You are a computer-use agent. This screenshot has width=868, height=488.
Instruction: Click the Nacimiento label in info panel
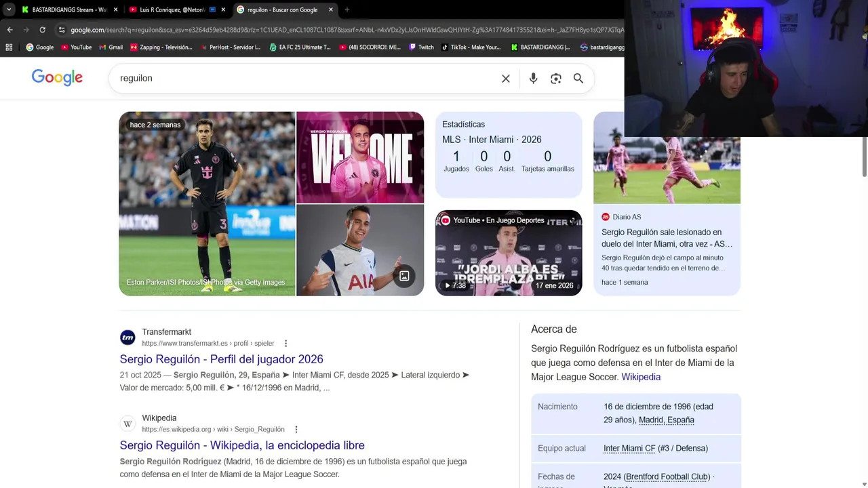coord(557,407)
